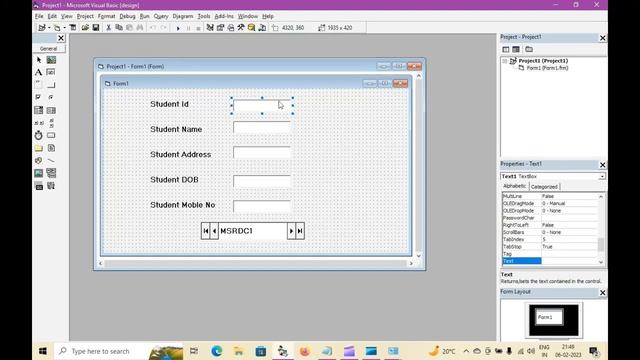Click the Form1 thumbnail in Form Layout
This screenshot has width=640, height=360.
point(549,317)
